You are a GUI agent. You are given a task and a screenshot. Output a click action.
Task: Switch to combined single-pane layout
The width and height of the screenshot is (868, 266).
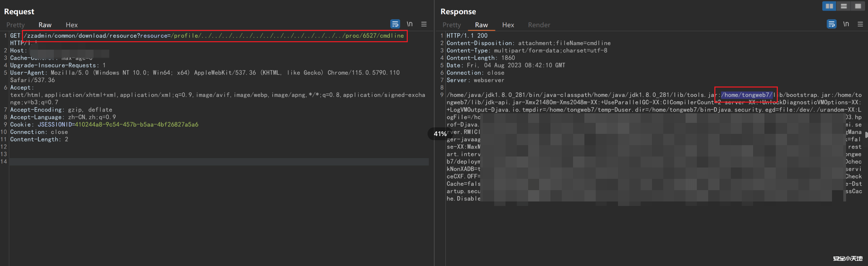(x=858, y=6)
